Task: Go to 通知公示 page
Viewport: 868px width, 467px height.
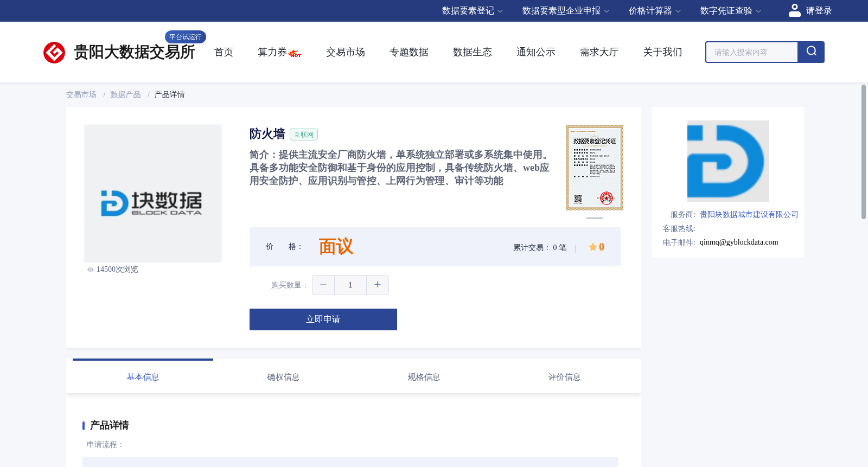Action: (x=536, y=52)
